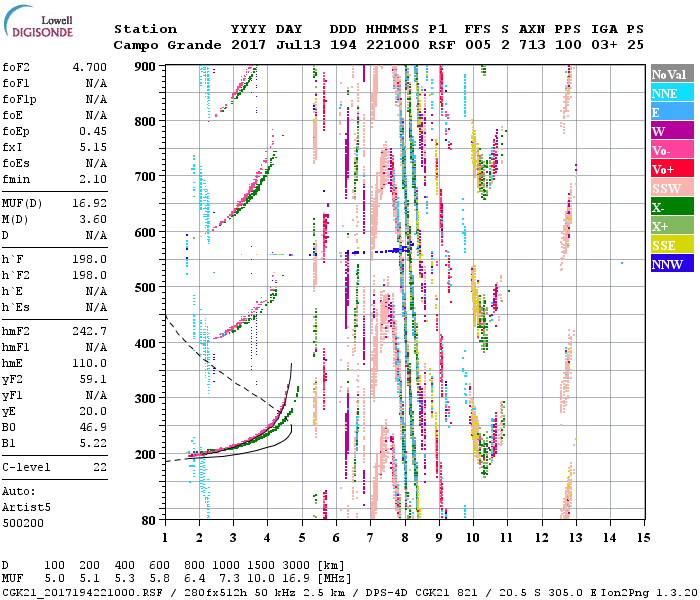700x600 pixels.
Task: Click the cyan NNE legend swatch
Action: (671, 93)
